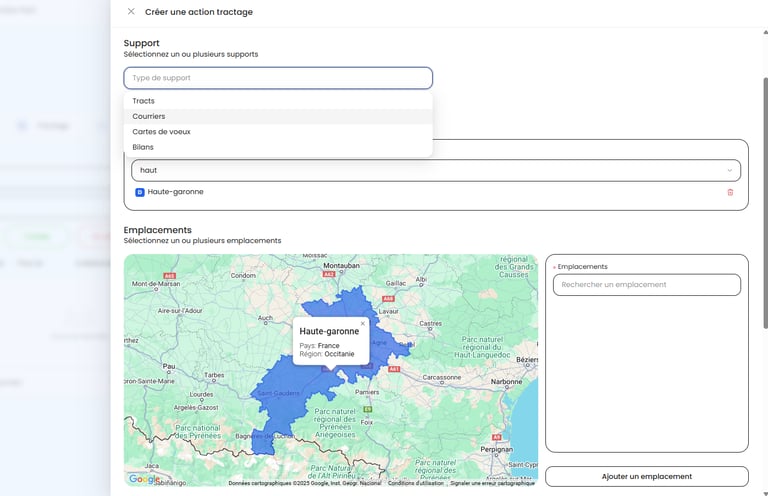
Task: Click Lourdes on the map
Action: tap(201, 394)
